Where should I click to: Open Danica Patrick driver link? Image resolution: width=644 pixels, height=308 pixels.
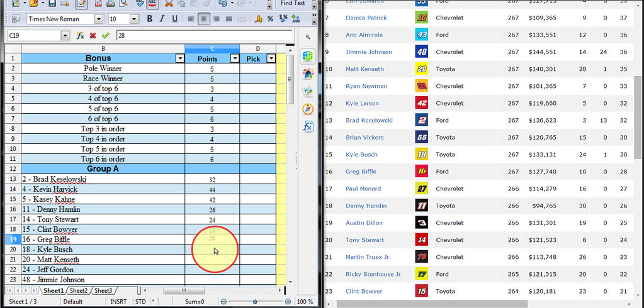[366, 18]
